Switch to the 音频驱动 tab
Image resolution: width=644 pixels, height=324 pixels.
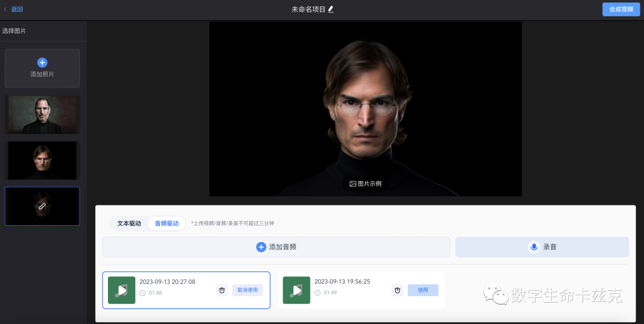point(167,223)
